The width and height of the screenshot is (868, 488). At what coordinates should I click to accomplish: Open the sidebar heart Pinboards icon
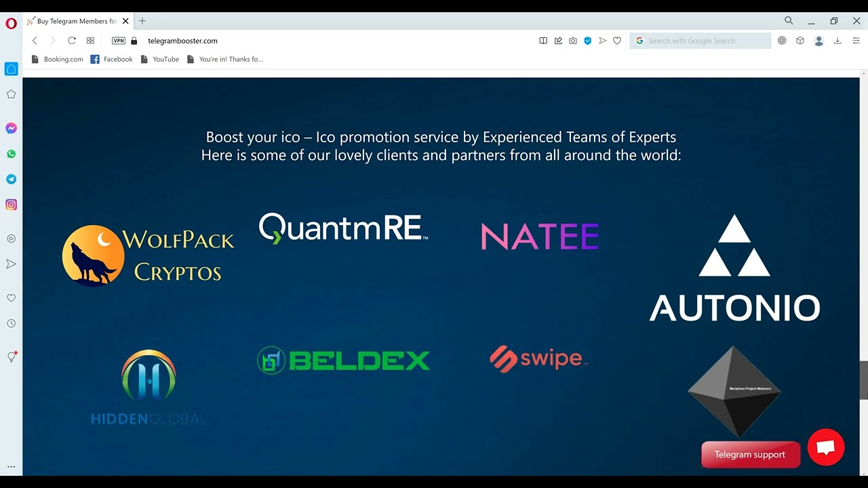click(x=11, y=298)
